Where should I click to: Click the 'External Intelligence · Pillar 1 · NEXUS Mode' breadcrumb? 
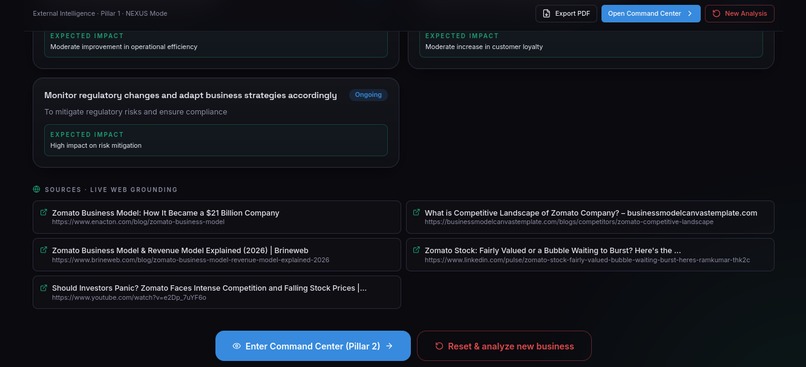100,14
